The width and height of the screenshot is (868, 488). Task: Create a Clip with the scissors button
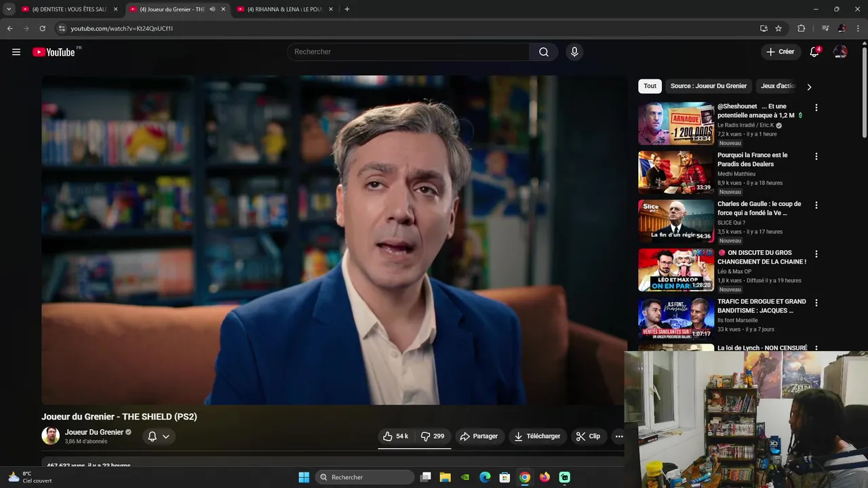tap(589, 436)
